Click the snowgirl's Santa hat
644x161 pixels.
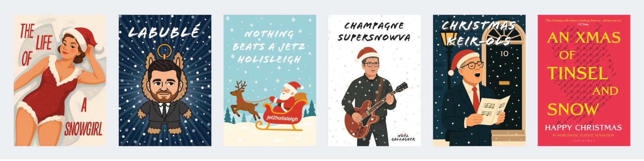(x=83, y=37)
